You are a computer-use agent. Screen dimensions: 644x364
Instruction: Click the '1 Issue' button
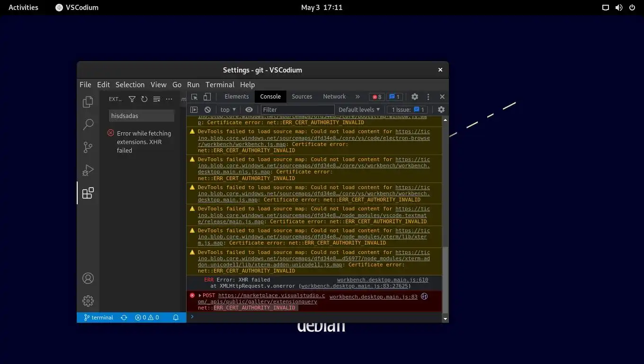pos(408,109)
